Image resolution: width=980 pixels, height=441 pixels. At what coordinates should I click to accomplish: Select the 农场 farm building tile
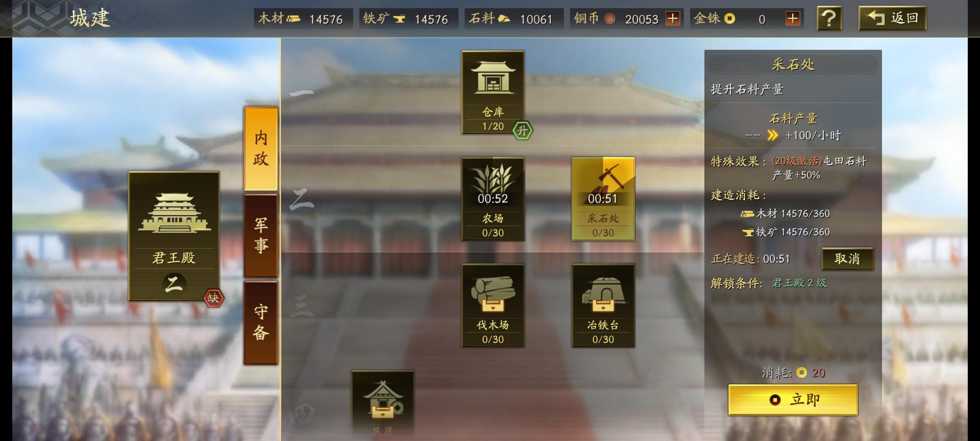click(x=493, y=199)
